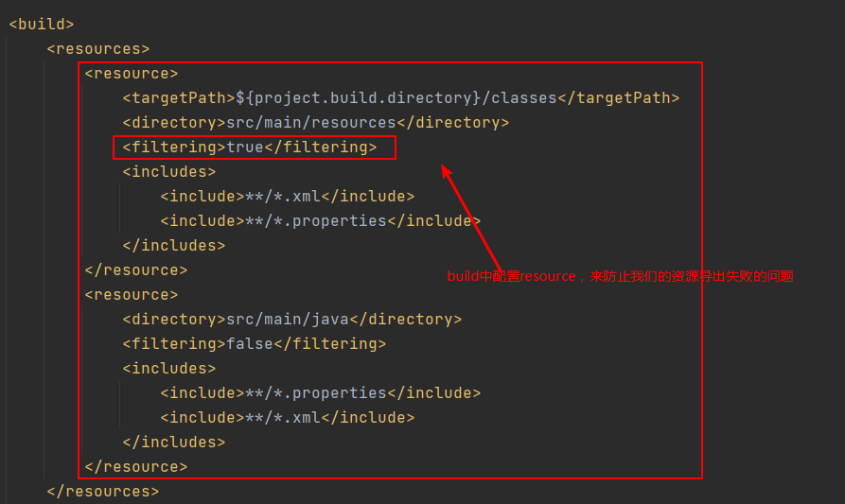Click the src/main/java directory line
This screenshot has width=845, height=504.
coord(291,320)
